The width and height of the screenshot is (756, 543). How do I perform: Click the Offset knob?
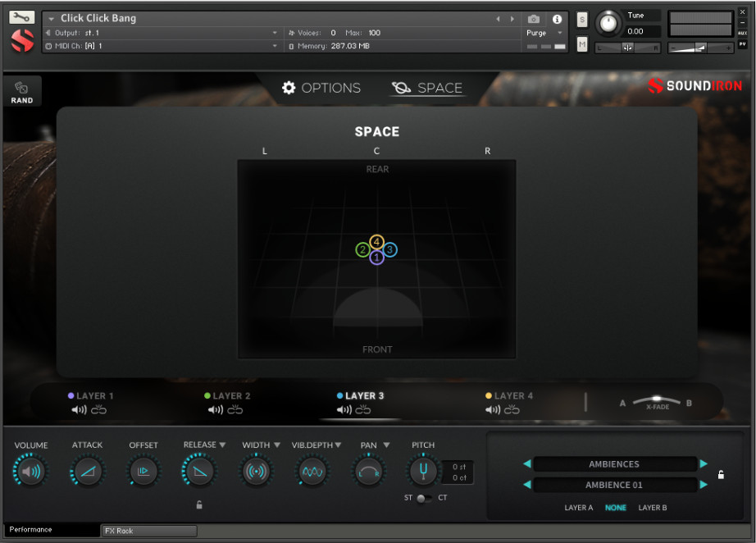tap(143, 472)
